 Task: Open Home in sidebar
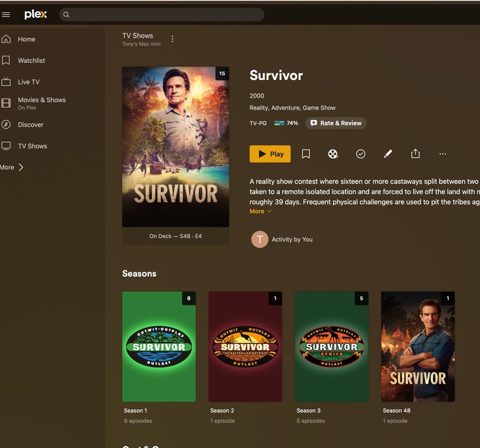tap(26, 39)
